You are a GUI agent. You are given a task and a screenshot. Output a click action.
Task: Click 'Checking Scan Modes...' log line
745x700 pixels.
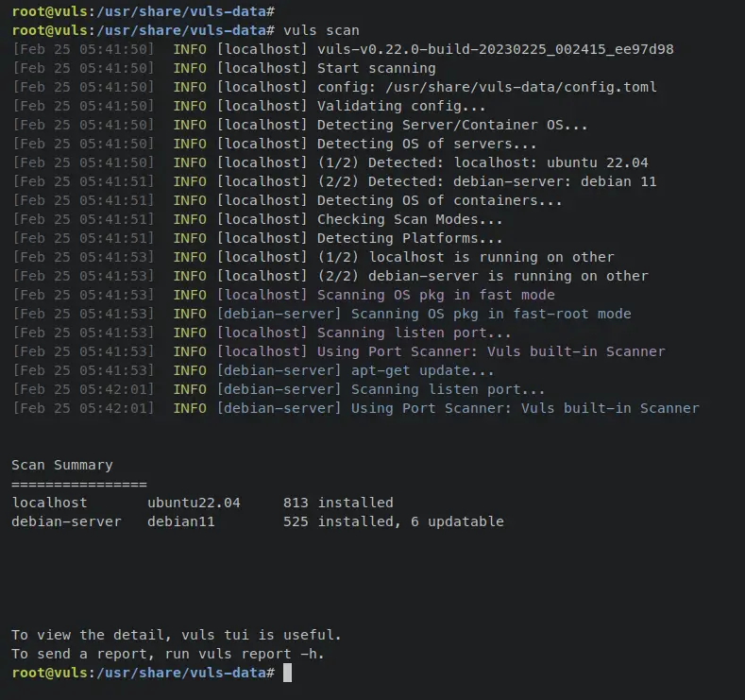pyautogui.click(x=410, y=219)
